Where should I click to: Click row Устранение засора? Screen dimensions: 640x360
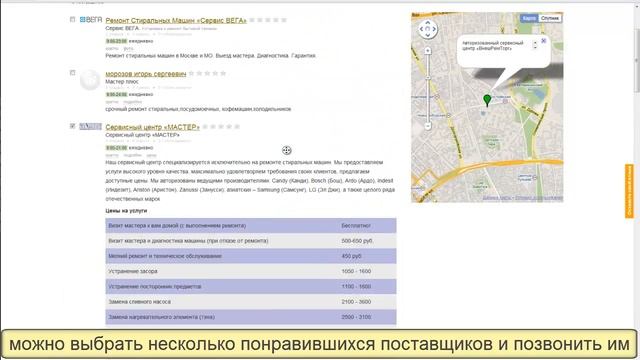pos(251,271)
